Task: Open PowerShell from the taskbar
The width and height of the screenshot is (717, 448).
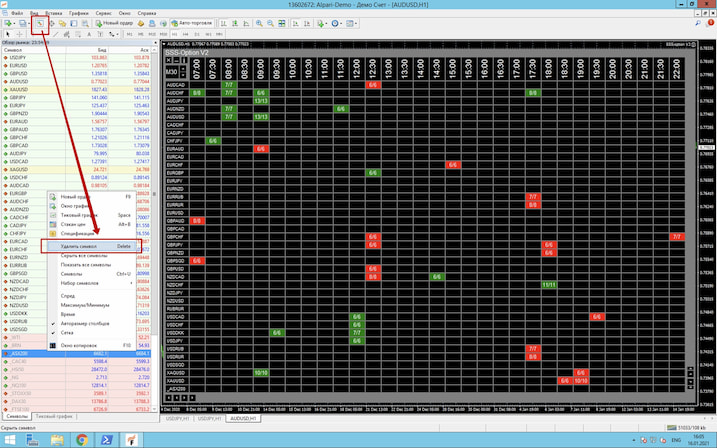Action: click(106, 439)
